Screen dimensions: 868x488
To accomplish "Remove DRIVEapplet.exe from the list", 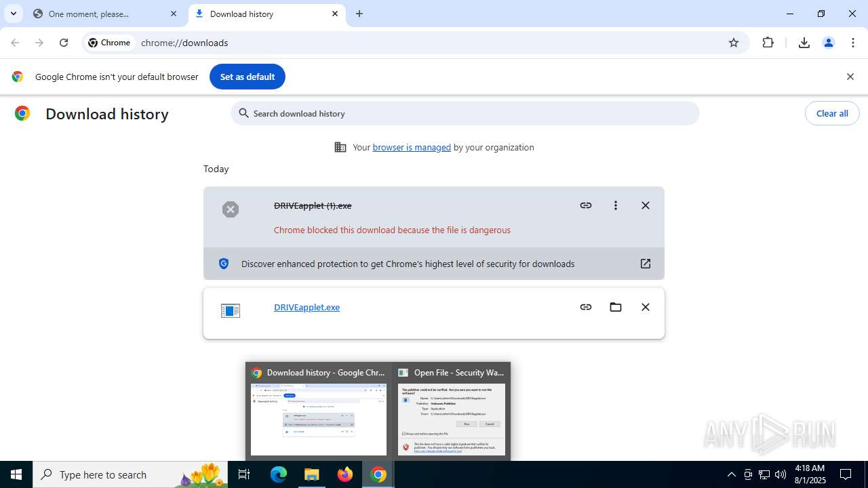I will point(646,307).
